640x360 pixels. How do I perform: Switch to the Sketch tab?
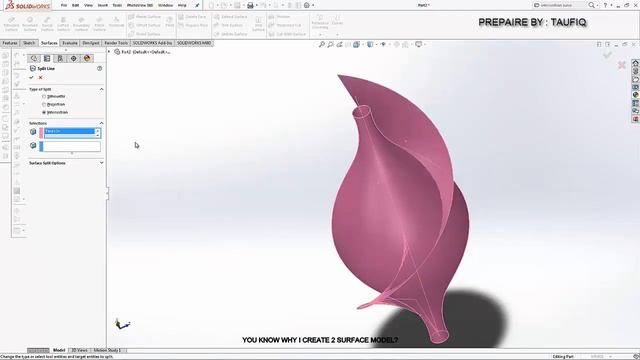29,43
